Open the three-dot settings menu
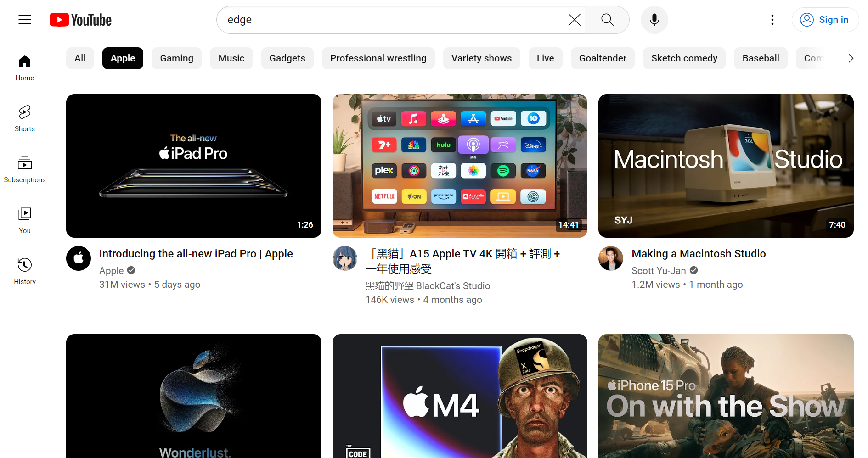This screenshot has width=868, height=458. (x=772, y=20)
